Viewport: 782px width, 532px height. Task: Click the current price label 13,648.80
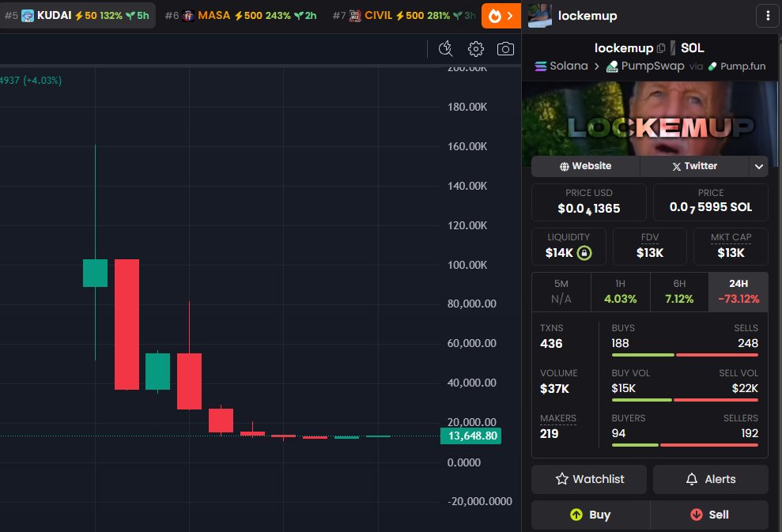point(470,436)
